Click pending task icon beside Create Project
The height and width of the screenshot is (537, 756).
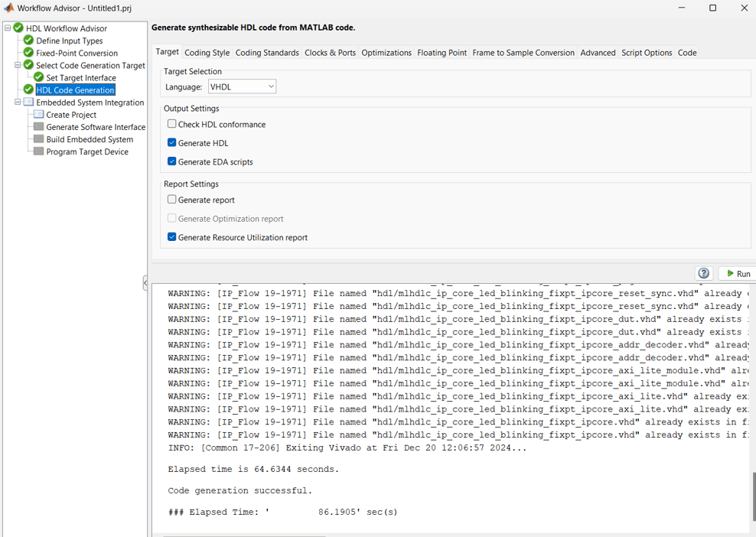[x=40, y=114]
